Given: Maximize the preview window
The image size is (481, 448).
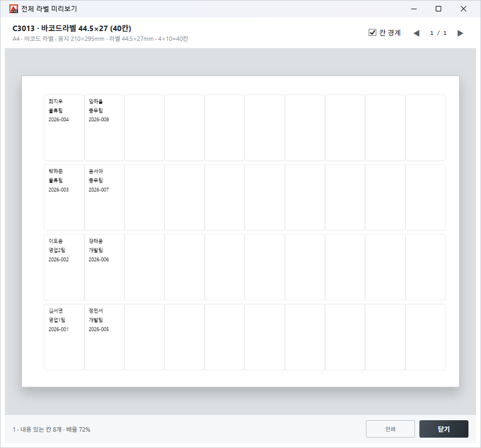Looking at the screenshot, I should pyautogui.click(x=438, y=9).
